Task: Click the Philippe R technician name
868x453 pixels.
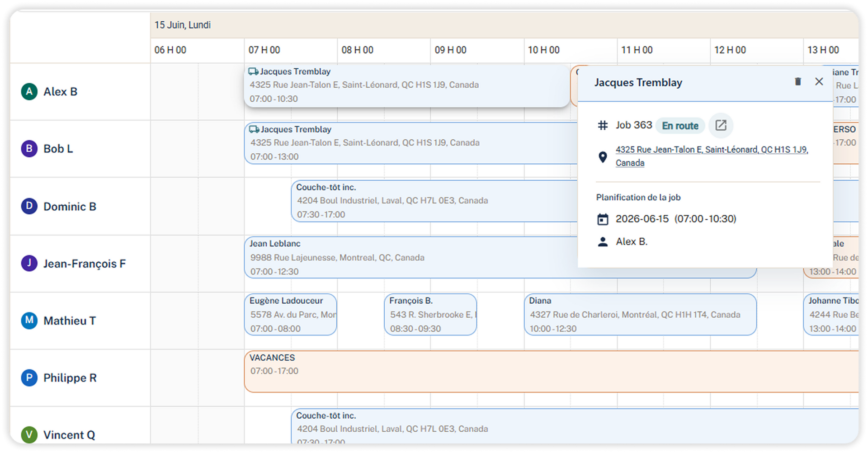Action: 70,377
